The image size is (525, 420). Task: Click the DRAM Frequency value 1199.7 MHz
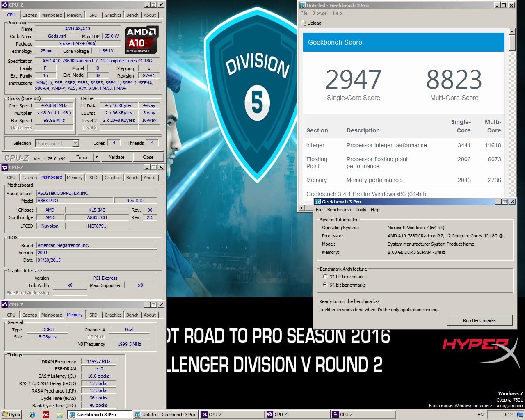98,361
